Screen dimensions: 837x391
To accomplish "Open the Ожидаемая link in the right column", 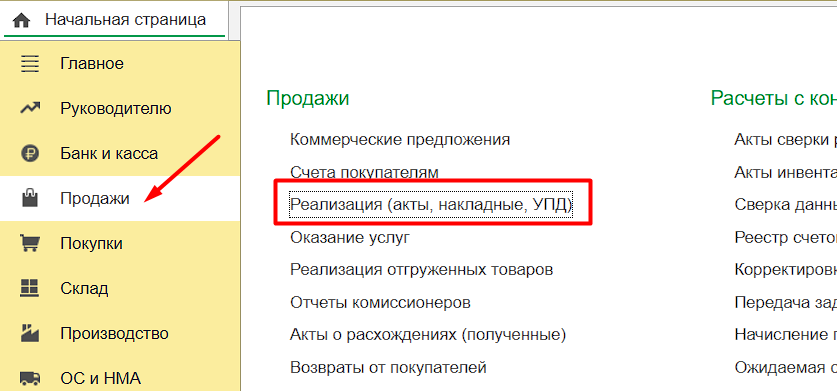I will (x=786, y=368).
